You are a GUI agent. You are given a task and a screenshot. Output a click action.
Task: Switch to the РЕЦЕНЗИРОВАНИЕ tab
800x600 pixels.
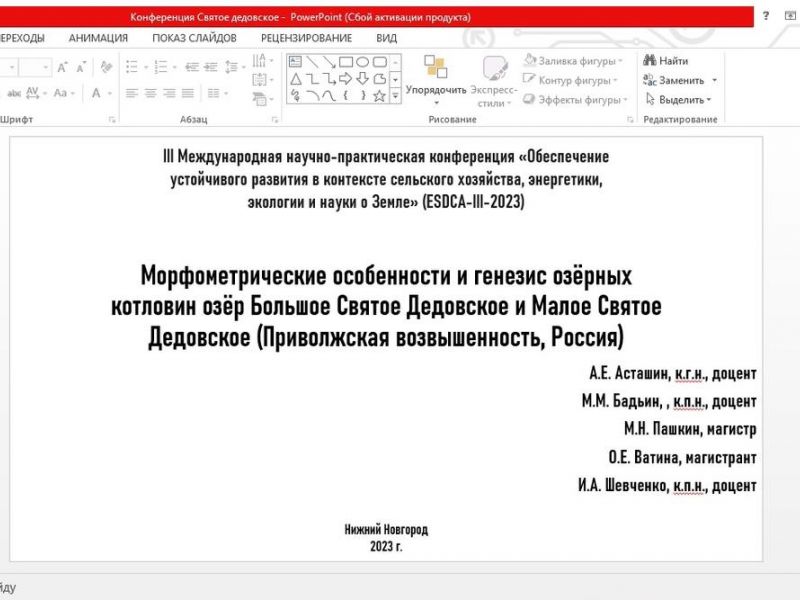point(307,38)
